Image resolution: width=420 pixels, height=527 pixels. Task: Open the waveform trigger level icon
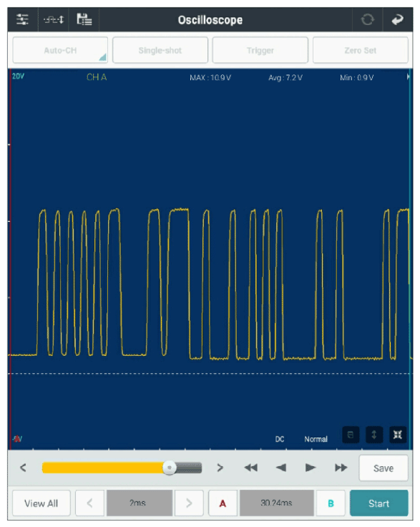(54, 20)
